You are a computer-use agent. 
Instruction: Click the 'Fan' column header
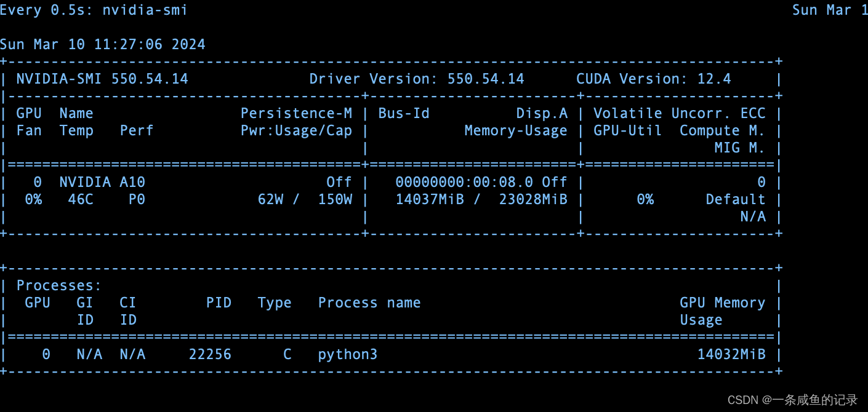29,130
